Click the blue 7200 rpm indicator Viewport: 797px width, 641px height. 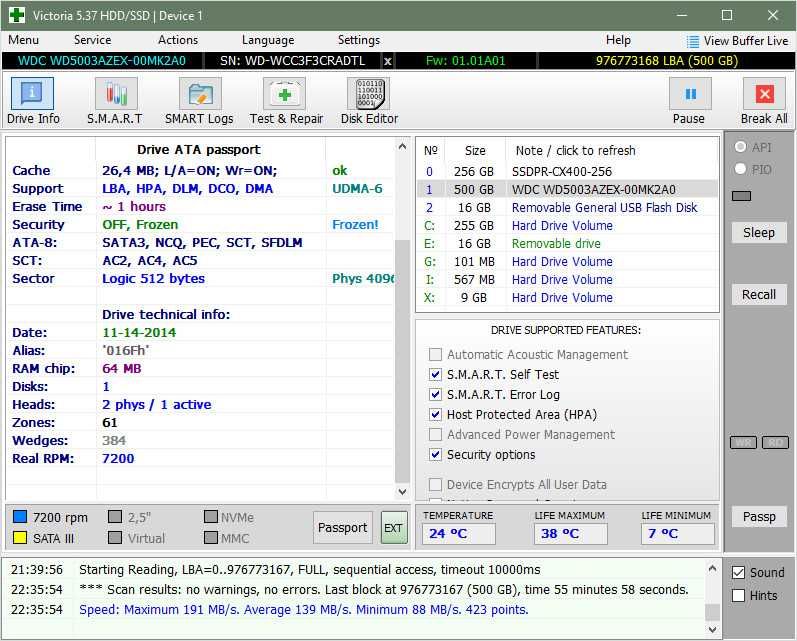pyautogui.click(x=20, y=517)
